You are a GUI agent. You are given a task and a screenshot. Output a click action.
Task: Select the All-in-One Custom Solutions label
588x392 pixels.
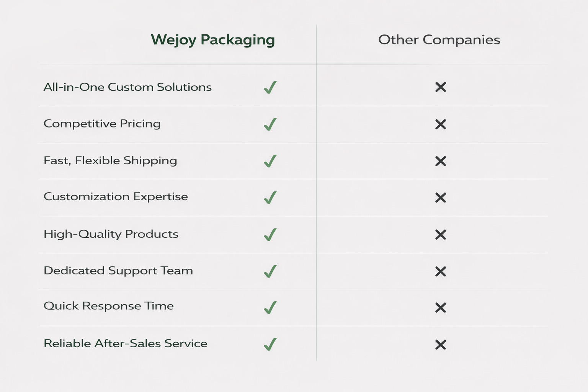pos(127,87)
